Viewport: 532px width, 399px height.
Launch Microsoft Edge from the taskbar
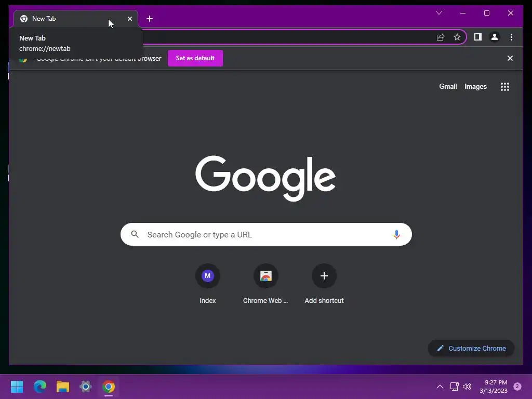(40, 387)
